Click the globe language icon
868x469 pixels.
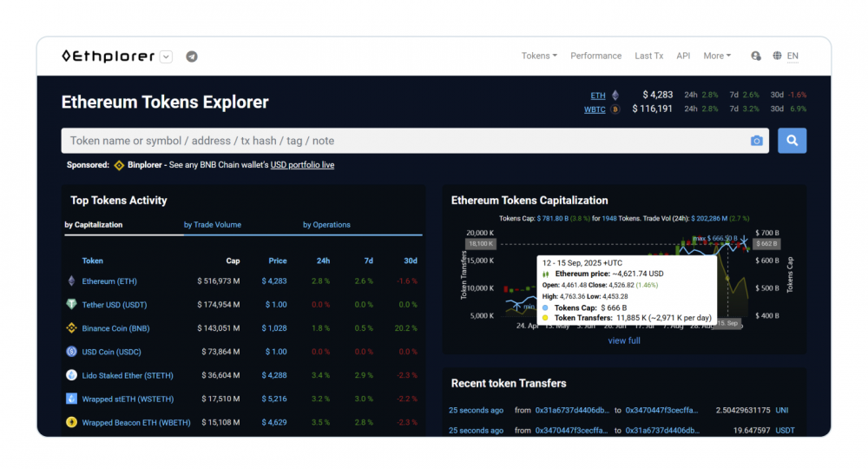(777, 56)
